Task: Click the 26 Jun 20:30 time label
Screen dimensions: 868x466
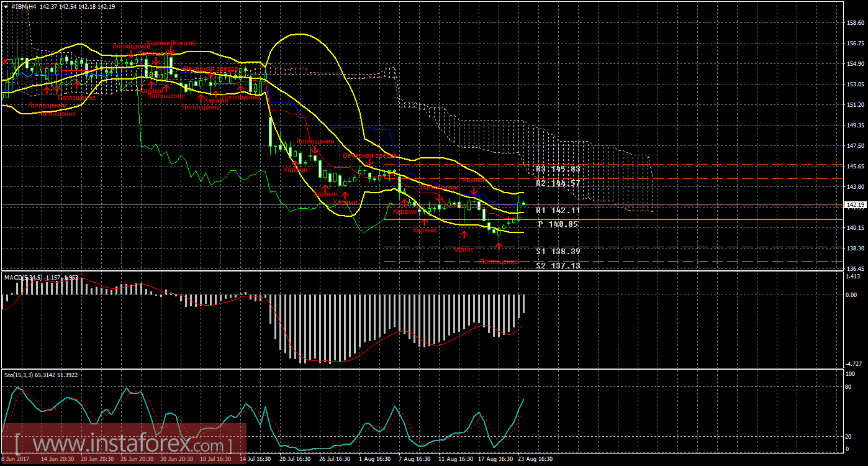Action: coord(138,459)
